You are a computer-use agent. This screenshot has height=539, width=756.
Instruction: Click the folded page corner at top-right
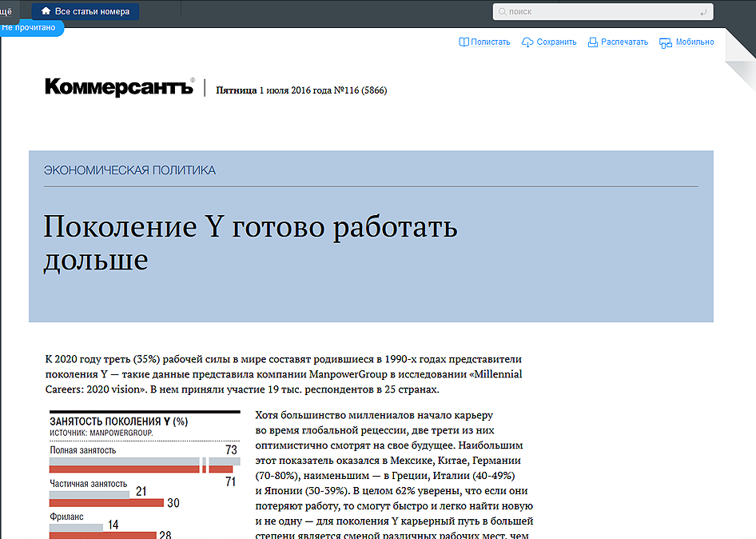pyautogui.click(x=739, y=52)
